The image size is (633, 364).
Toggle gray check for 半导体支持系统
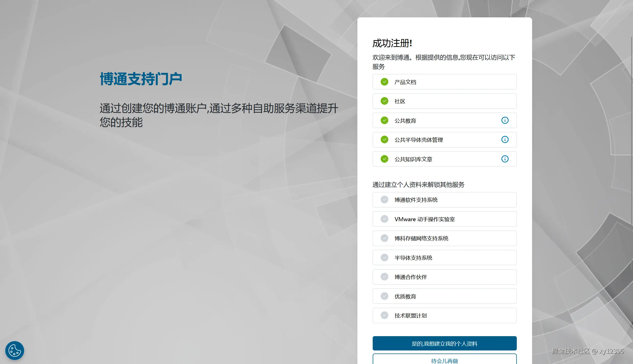384,257
